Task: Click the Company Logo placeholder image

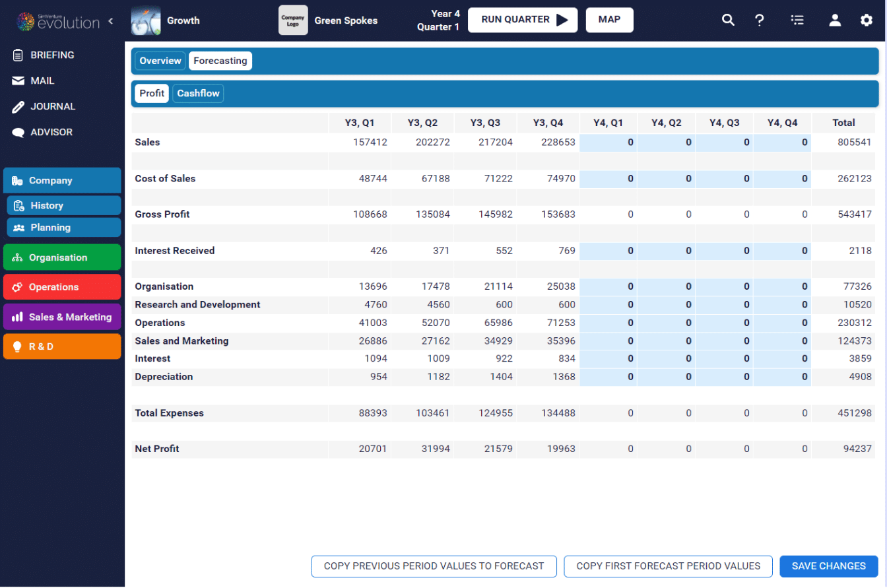Action: pos(293,20)
